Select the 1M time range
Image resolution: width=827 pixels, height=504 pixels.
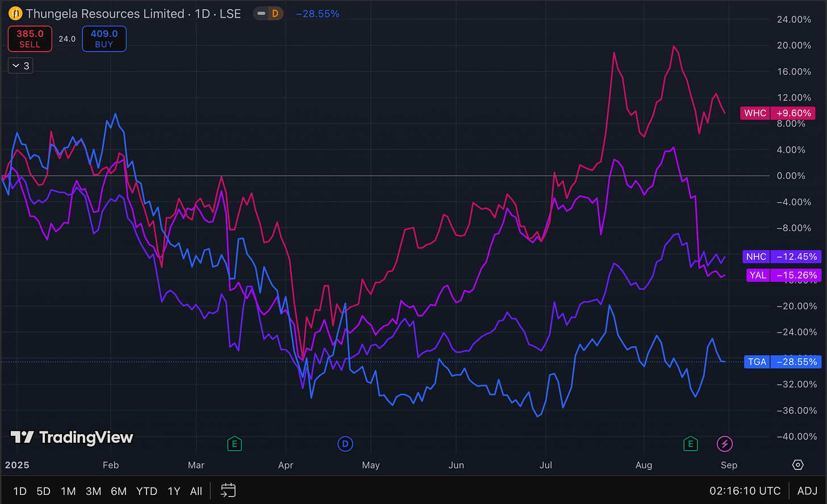(x=68, y=491)
